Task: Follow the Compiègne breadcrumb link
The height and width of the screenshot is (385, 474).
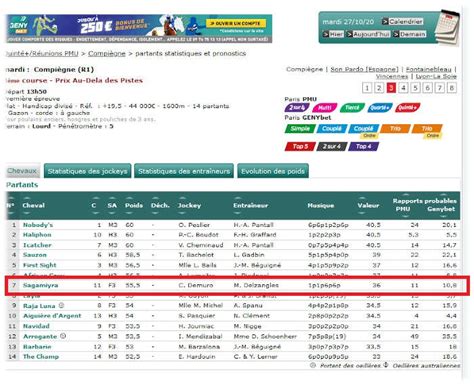Action: (x=107, y=53)
